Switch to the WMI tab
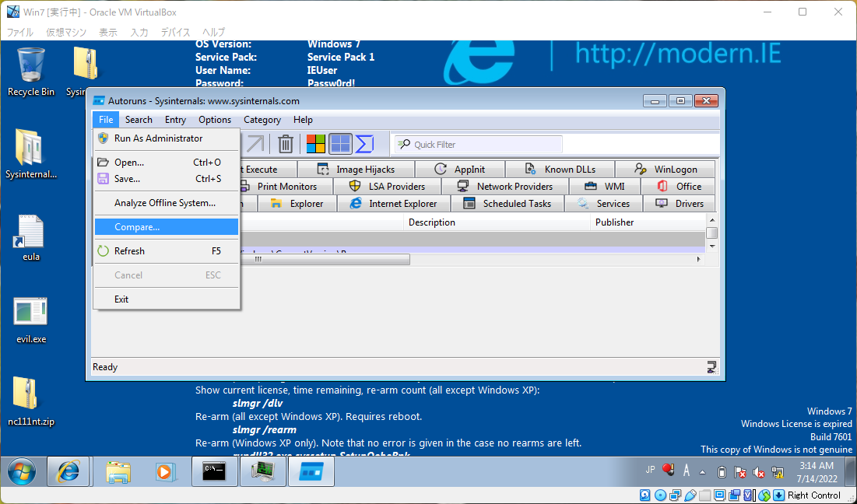The height and width of the screenshot is (504, 857). (605, 186)
